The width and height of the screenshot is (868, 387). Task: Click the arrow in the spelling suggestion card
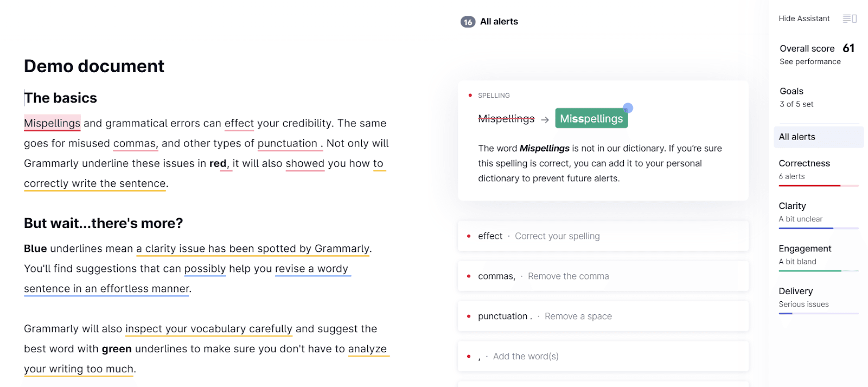[545, 119]
